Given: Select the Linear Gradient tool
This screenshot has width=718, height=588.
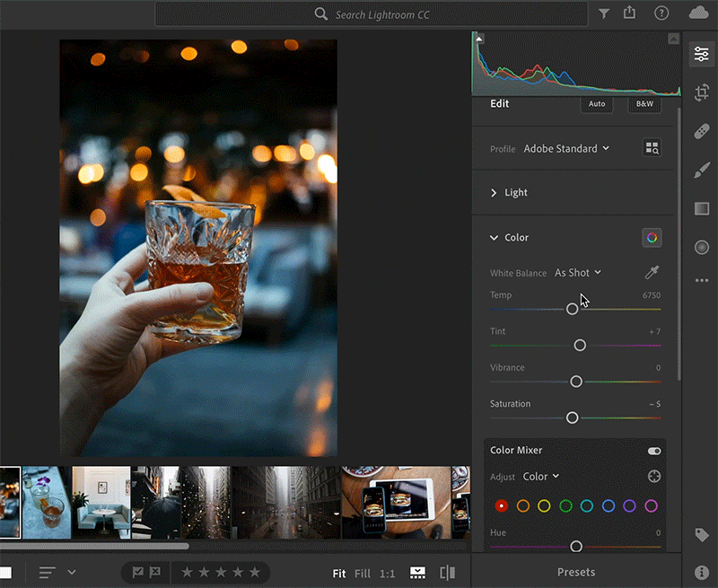Looking at the screenshot, I should coord(701,208).
